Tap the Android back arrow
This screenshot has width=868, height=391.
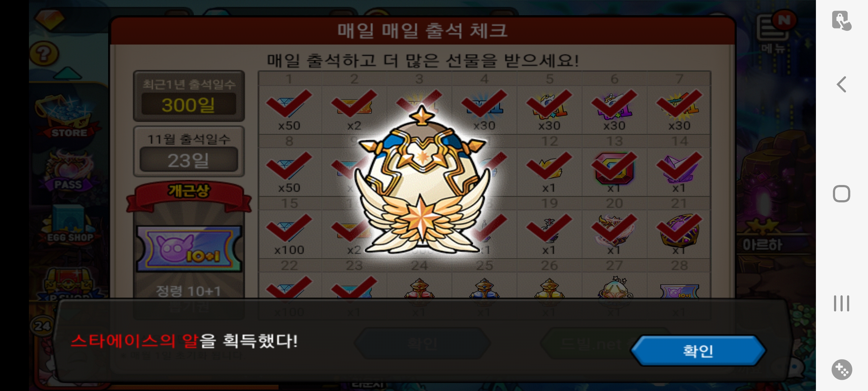pyautogui.click(x=842, y=84)
